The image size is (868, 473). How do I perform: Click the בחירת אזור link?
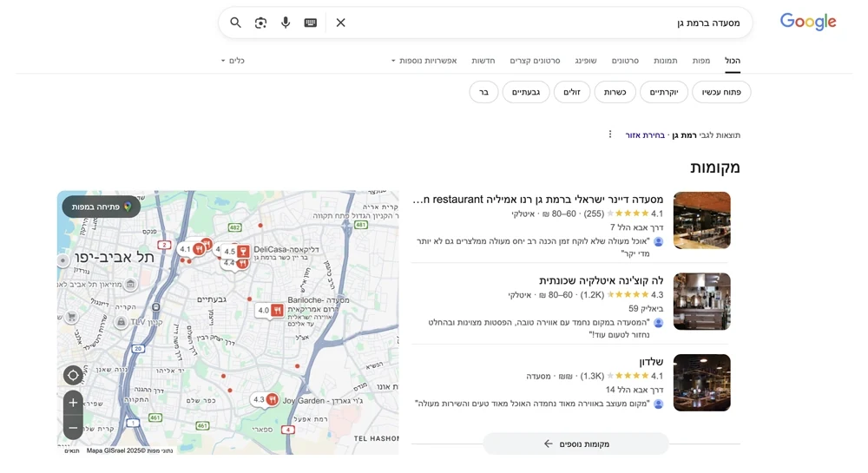(645, 135)
